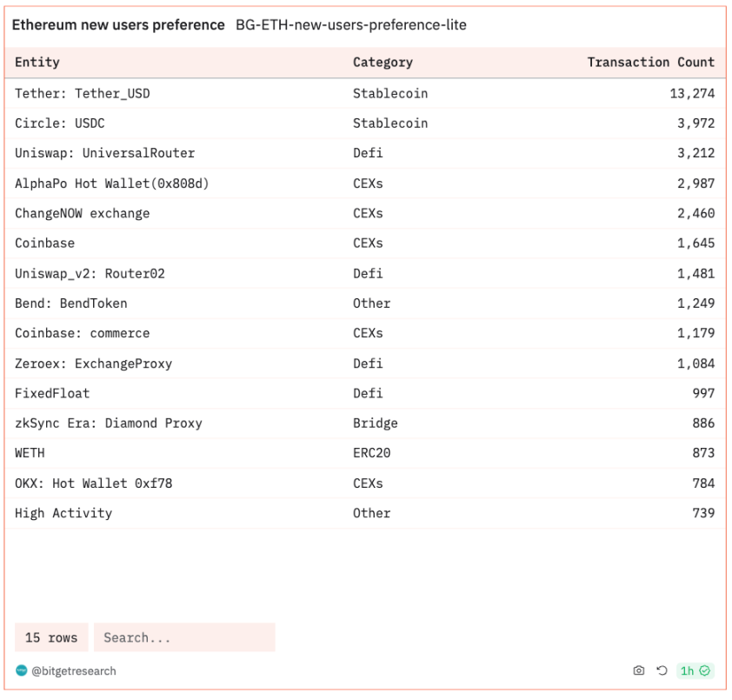This screenshot has width=732, height=700.
Task: Open the @bitgetresearch profile link
Action: [x=74, y=671]
